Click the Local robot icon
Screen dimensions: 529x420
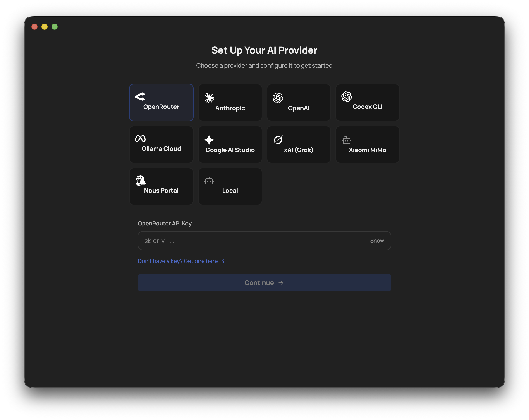coord(209,181)
